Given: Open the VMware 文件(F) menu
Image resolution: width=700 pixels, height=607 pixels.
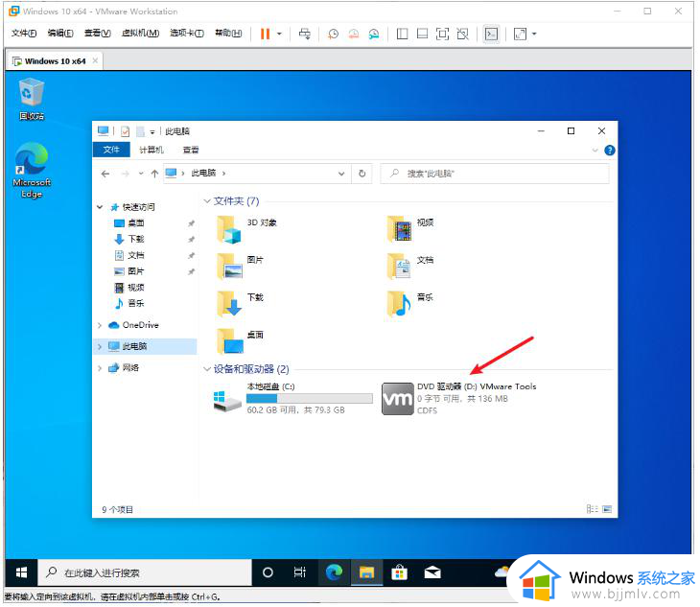Looking at the screenshot, I should [x=24, y=33].
